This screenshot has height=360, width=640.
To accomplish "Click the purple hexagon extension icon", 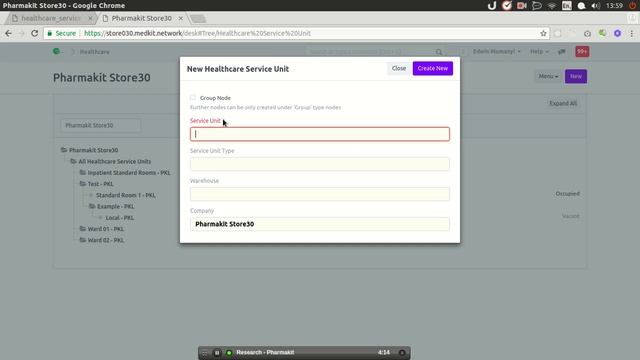I will tap(618, 33).
